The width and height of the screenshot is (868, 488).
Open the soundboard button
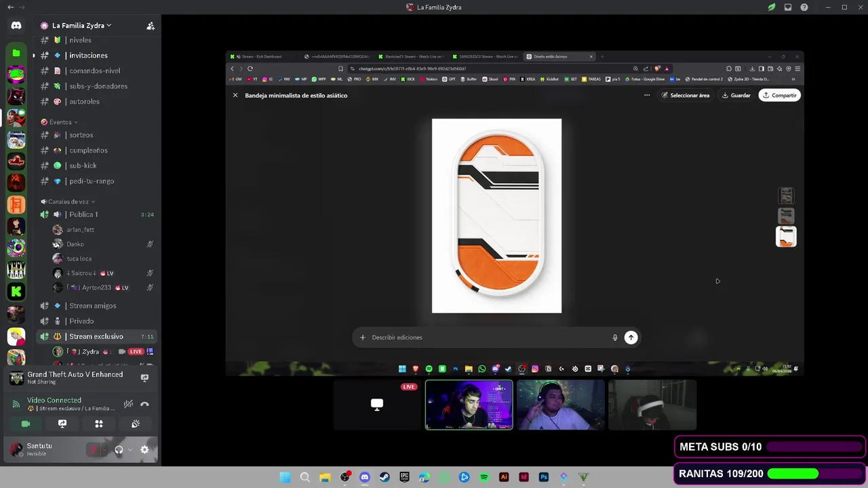(x=136, y=424)
